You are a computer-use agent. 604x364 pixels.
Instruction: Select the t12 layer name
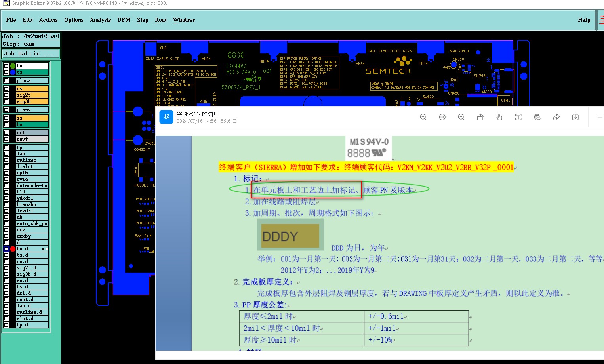pyautogui.click(x=32, y=192)
